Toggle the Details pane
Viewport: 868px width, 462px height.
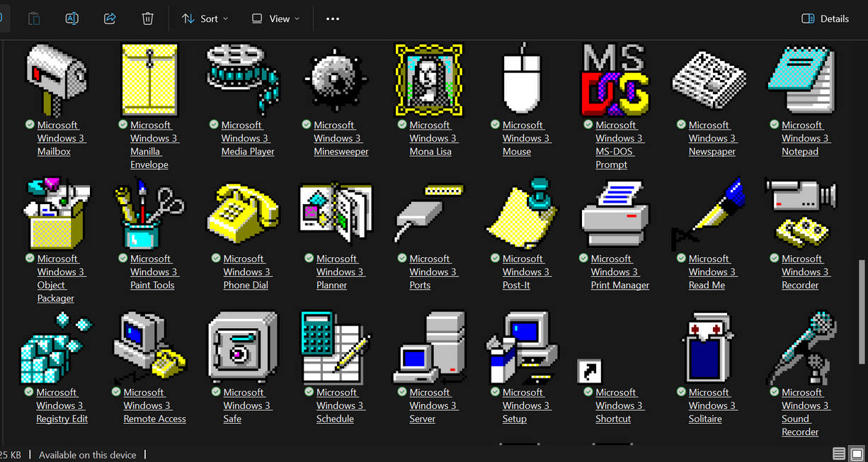click(825, 18)
